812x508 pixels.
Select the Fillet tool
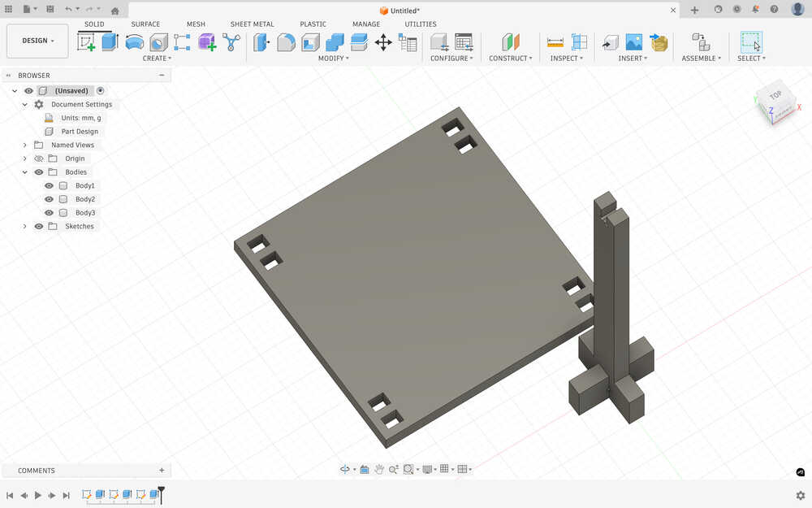click(286, 42)
